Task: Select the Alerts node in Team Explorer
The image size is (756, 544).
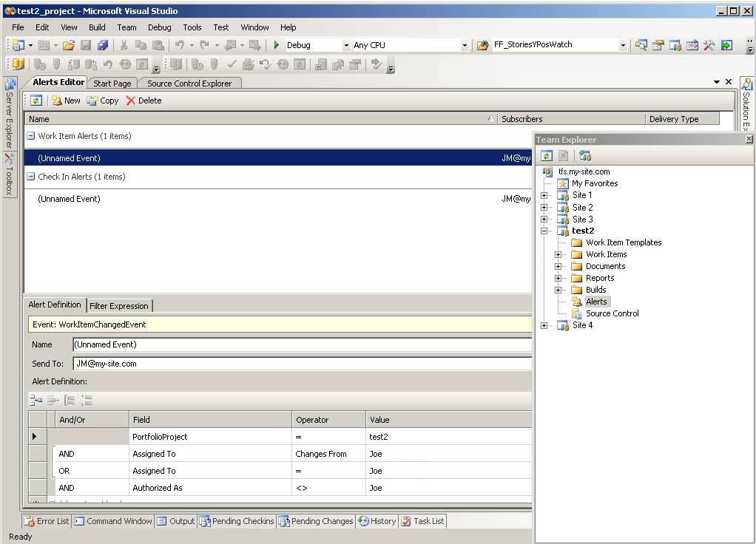Action: (596, 302)
